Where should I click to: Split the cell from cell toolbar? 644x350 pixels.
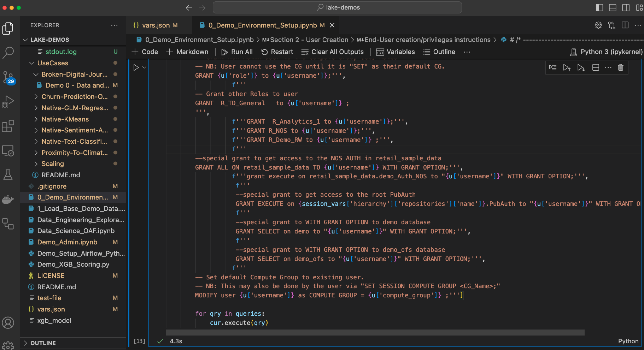pos(596,67)
